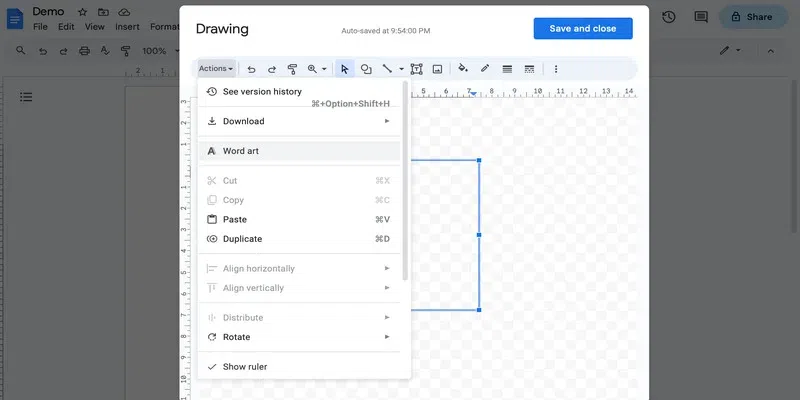Image resolution: width=800 pixels, height=400 pixels.
Task: Click the top-right corner handle of shape
Action: pyautogui.click(x=479, y=160)
